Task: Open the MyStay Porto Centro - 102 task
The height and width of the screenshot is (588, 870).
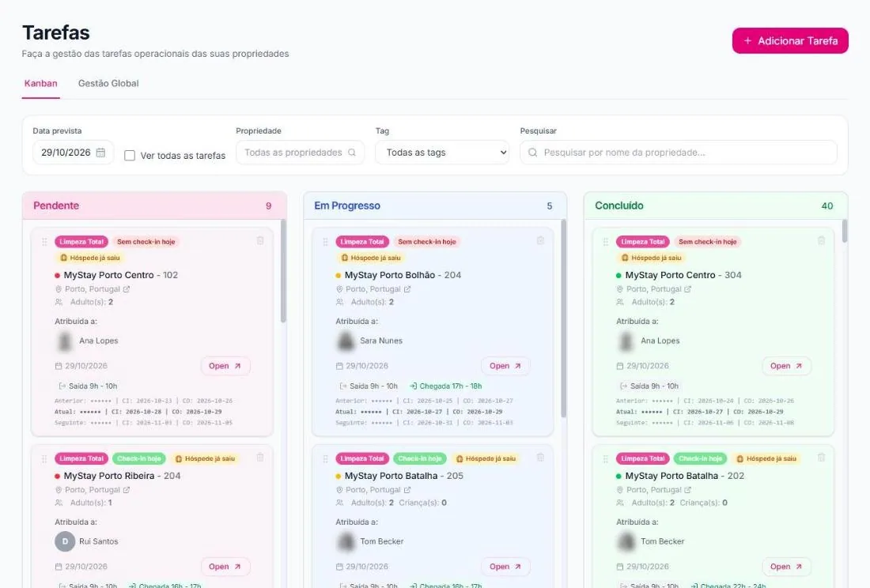Action: tap(225, 366)
